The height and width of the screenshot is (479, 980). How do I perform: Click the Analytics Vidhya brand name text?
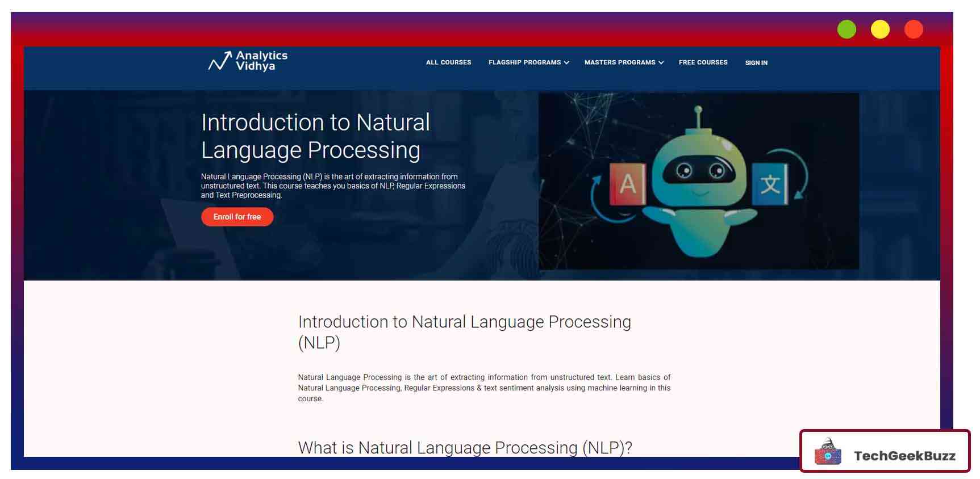tap(261, 61)
